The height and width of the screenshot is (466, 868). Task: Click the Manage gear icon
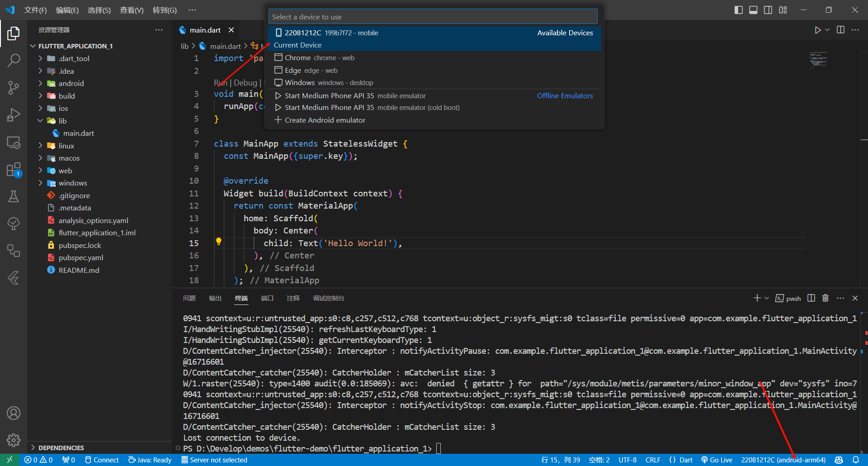(x=14, y=440)
